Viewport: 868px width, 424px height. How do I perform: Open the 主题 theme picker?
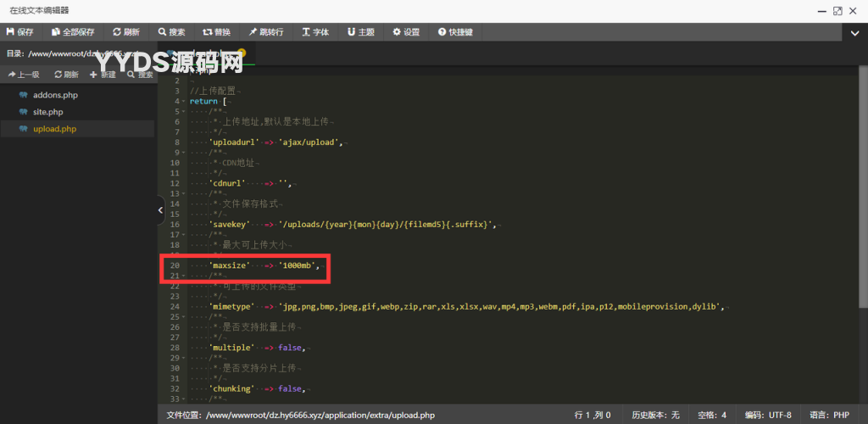coord(360,32)
